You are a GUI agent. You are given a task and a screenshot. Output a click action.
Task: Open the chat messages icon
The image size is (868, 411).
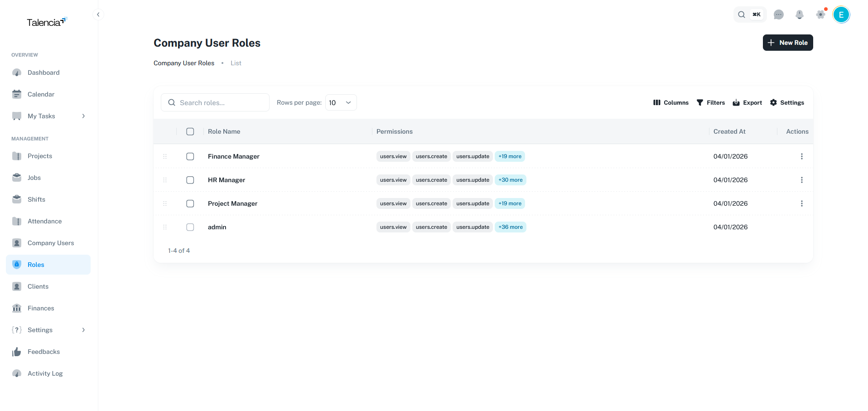point(779,15)
